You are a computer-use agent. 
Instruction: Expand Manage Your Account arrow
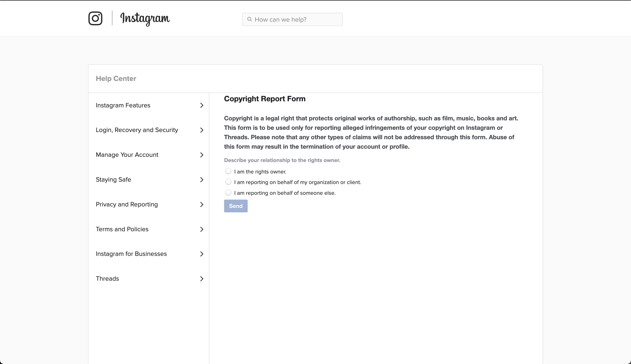coord(202,155)
